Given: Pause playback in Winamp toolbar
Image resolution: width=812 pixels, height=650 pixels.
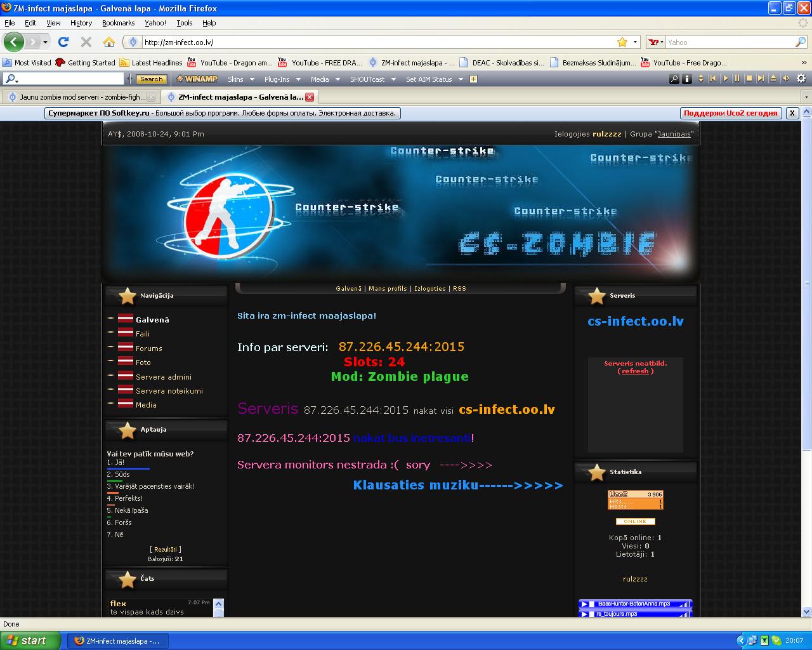Looking at the screenshot, I should pyautogui.click(x=737, y=79).
